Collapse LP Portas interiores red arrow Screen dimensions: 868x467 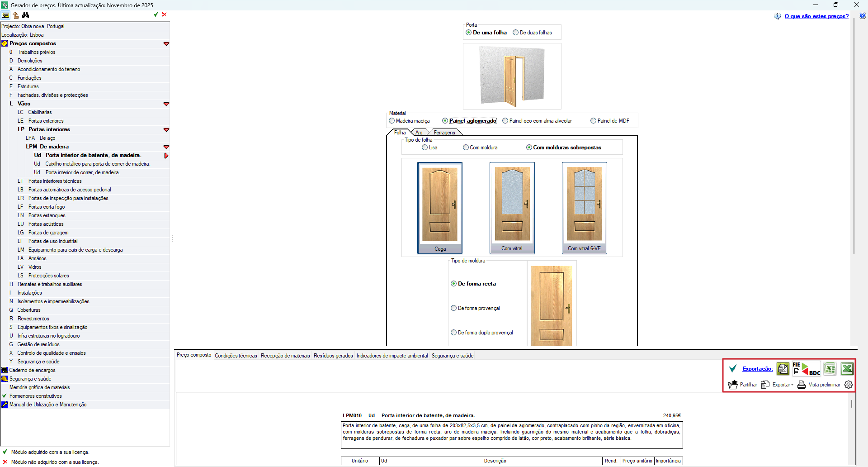click(x=166, y=130)
